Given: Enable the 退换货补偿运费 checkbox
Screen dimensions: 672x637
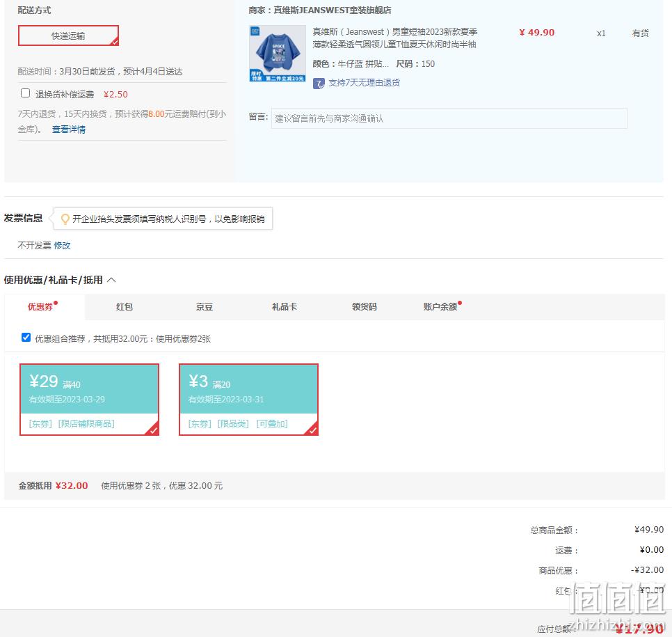Looking at the screenshot, I should click(x=25, y=93).
